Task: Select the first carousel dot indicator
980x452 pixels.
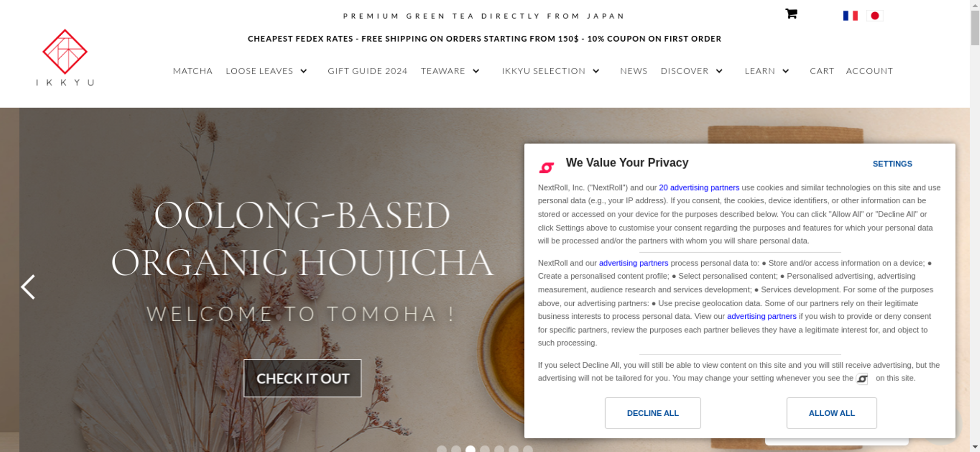Action: (x=441, y=449)
